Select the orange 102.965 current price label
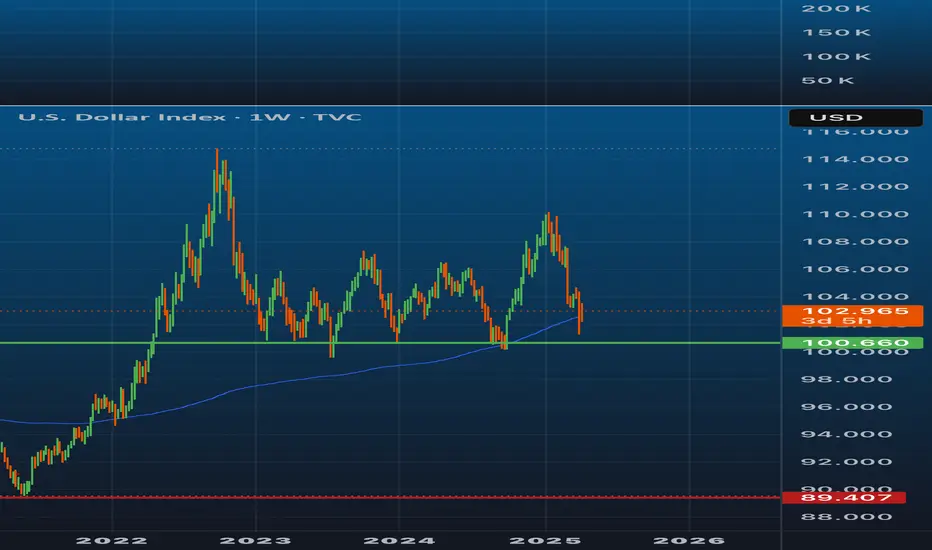Viewport: 932px width, 550px height. 852,316
